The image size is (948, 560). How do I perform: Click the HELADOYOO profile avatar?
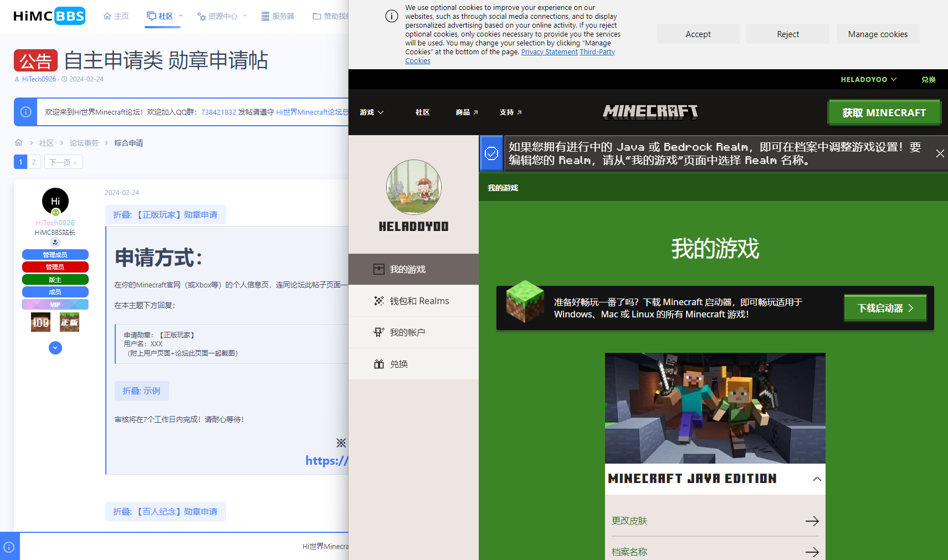(413, 188)
